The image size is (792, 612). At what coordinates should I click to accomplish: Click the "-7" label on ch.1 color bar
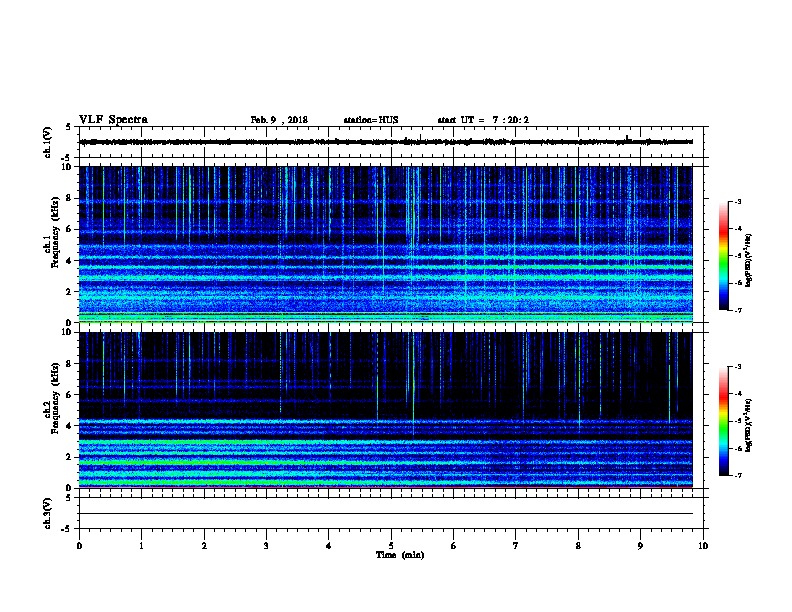737,310
